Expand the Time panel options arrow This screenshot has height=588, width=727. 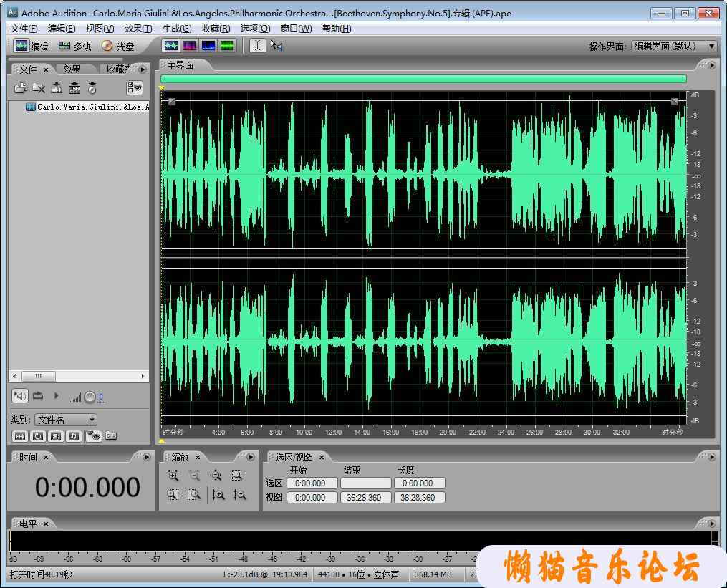click(x=147, y=457)
